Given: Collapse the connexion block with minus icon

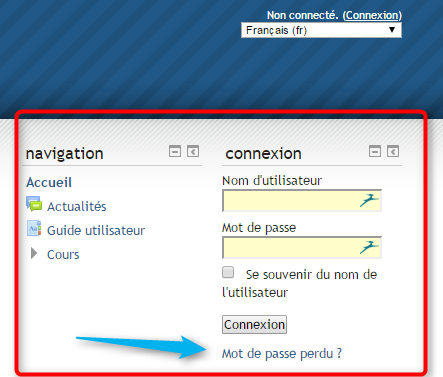Looking at the screenshot, I should click(375, 151).
